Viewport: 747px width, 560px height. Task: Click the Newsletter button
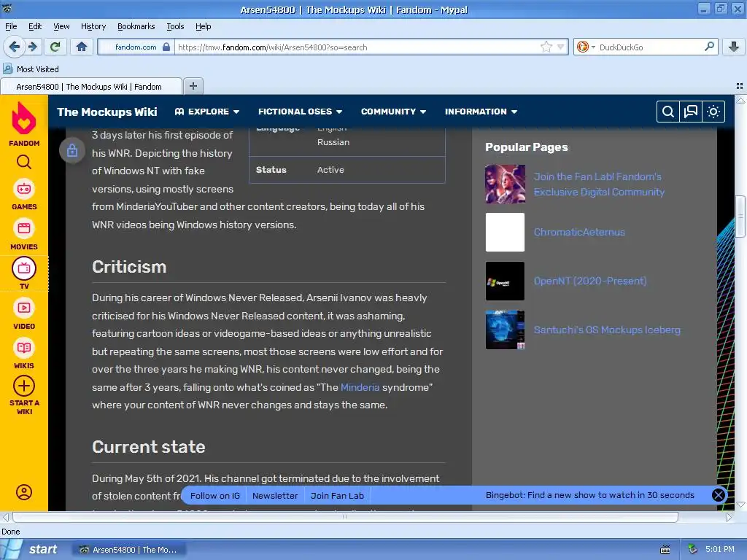click(275, 496)
